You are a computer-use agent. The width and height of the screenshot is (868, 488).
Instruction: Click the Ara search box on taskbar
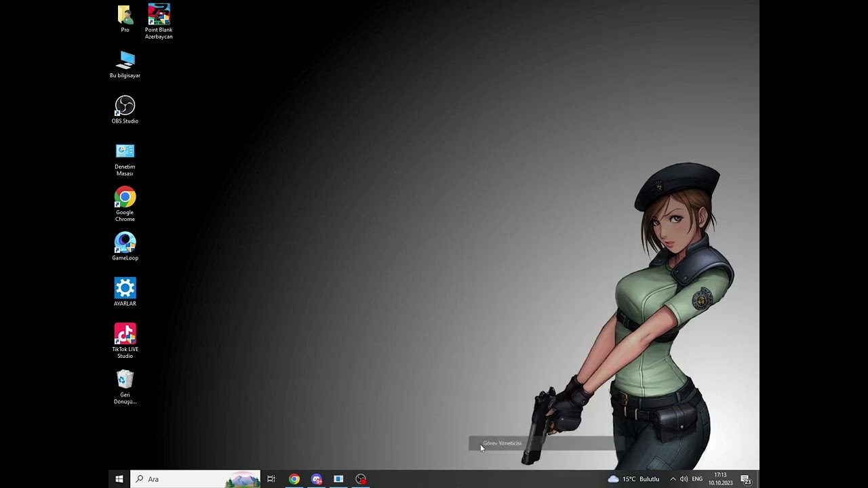point(195,479)
